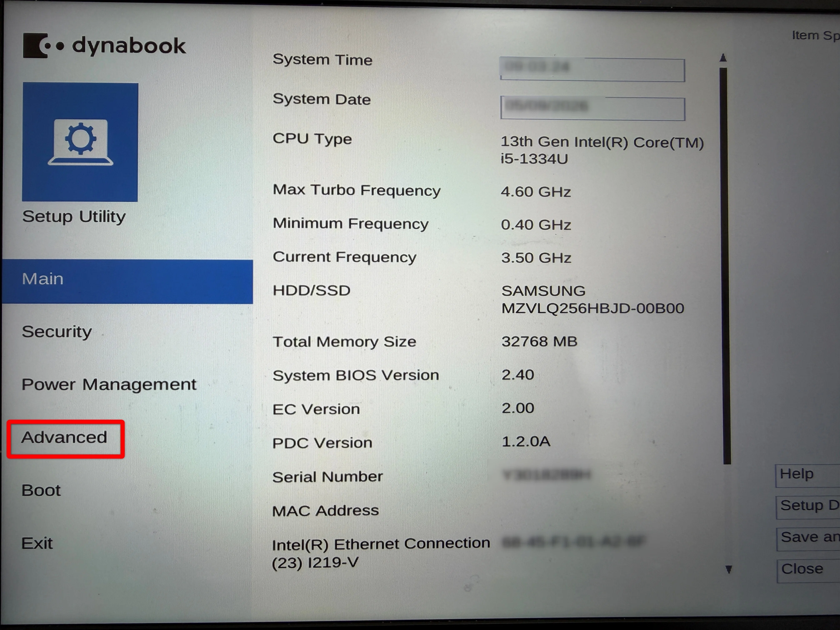Open the Main menu section
The image size is (840, 630).
coord(127,281)
